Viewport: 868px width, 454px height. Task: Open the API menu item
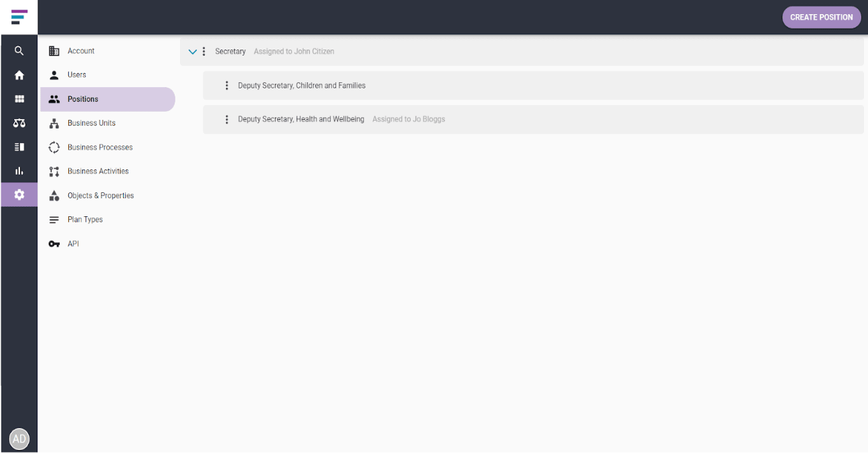pyautogui.click(x=108, y=244)
